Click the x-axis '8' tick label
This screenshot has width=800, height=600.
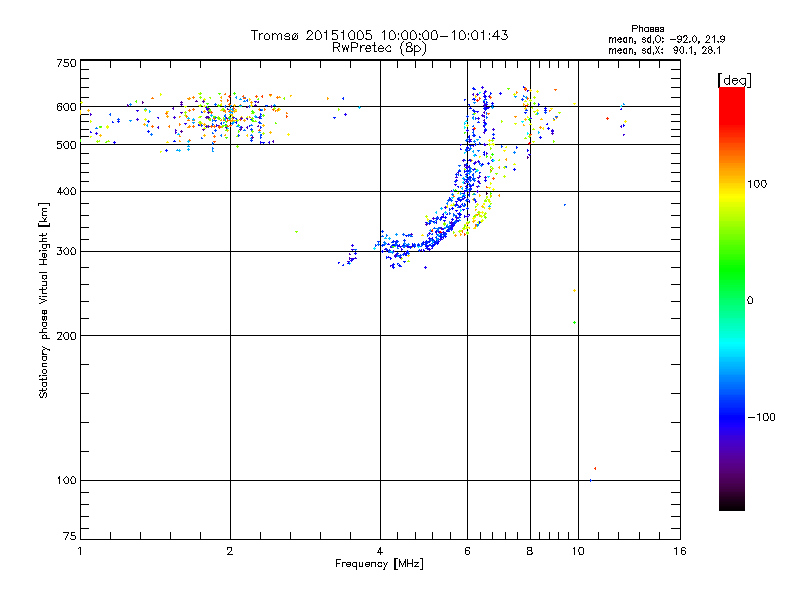(x=530, y=551)
